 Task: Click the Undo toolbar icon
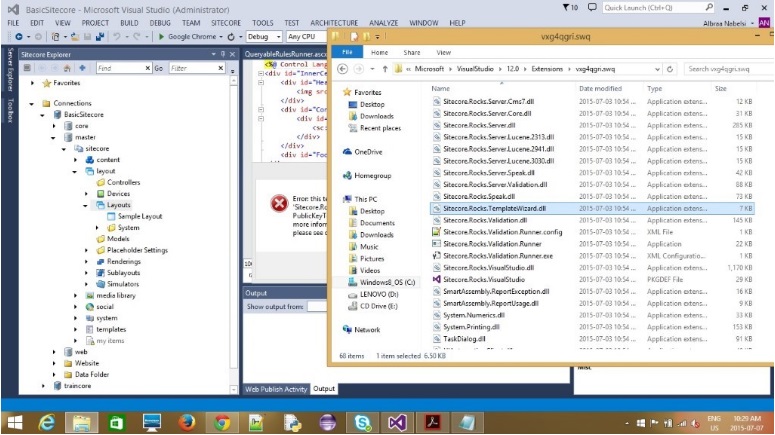(x=117, y=37)
